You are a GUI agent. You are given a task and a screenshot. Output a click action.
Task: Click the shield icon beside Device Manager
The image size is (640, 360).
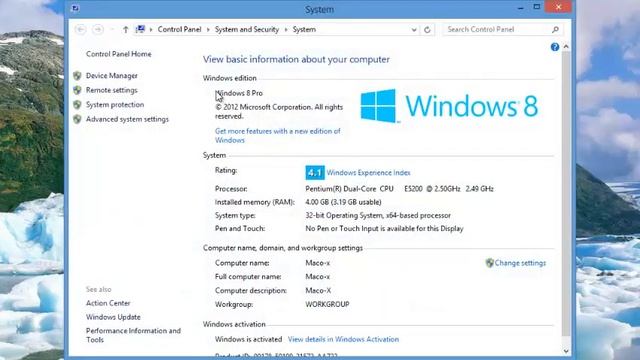[x=77, y=76]
